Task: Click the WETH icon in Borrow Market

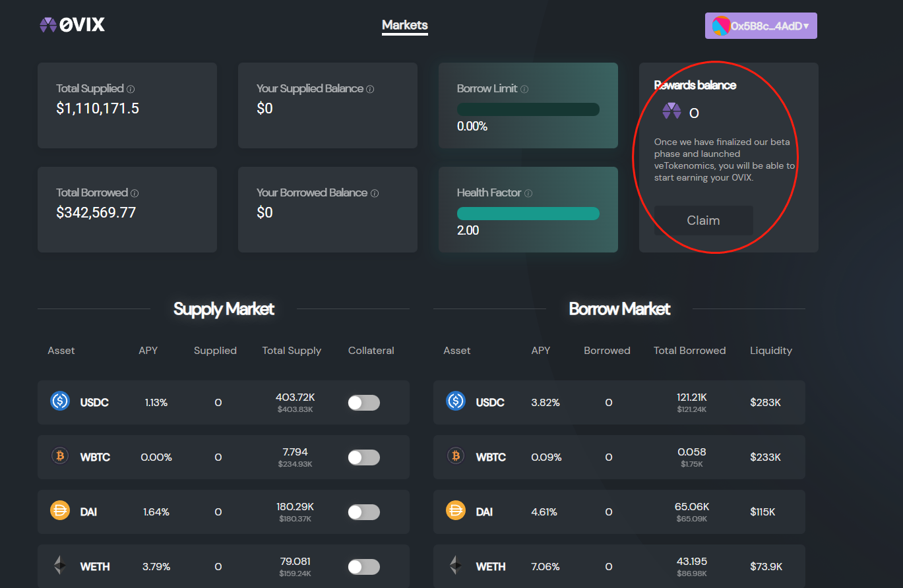Action: (x=456, y=566)
